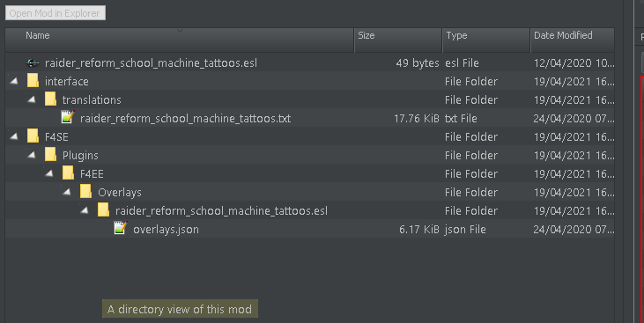Viewport: 644px width, 323px height.
Task: Select the Plugins folder name
Action: click(80, 155)
